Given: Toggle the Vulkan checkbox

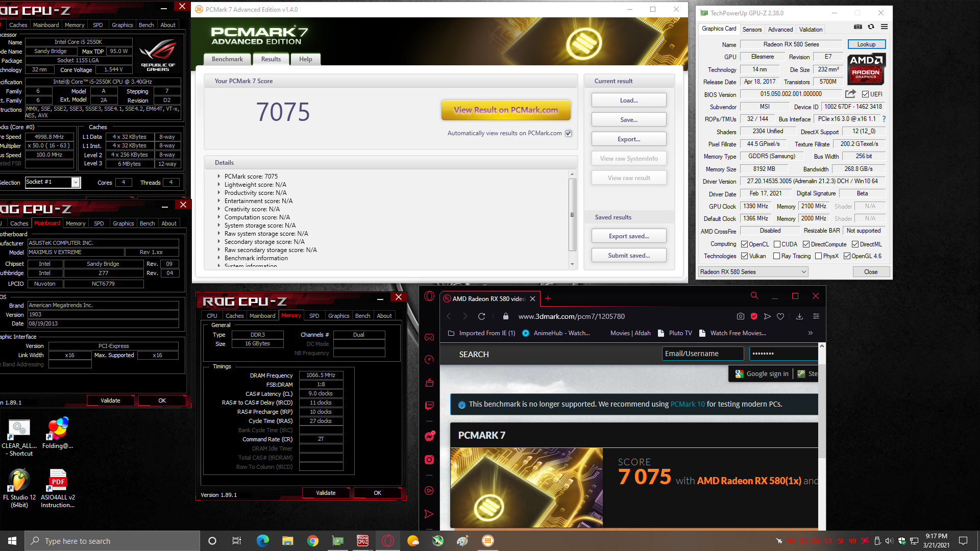Looking at the screenshot, I should pos(744,256).
